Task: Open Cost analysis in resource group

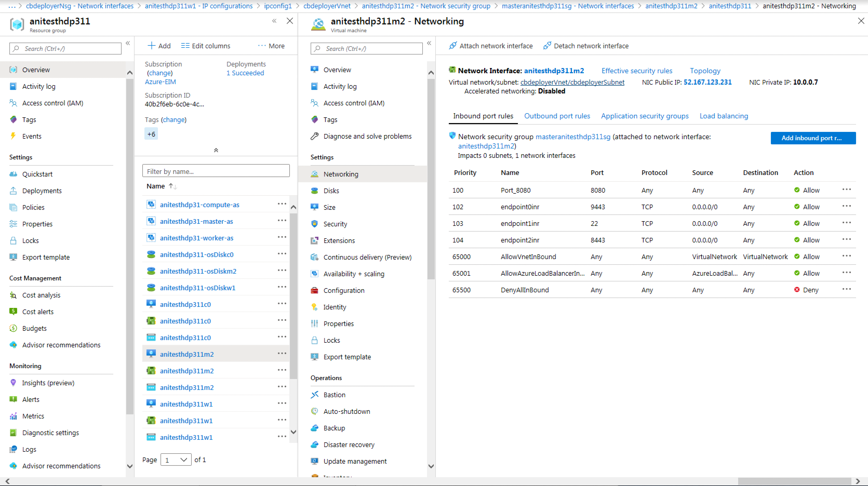Action: (41, 295)
